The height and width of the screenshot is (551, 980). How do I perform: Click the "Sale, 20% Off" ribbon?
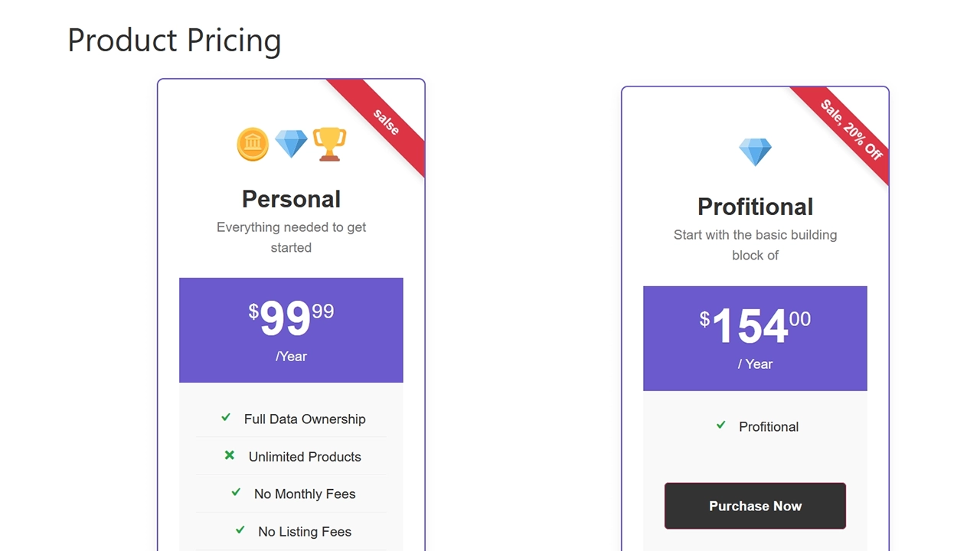[x=851, y=129]
